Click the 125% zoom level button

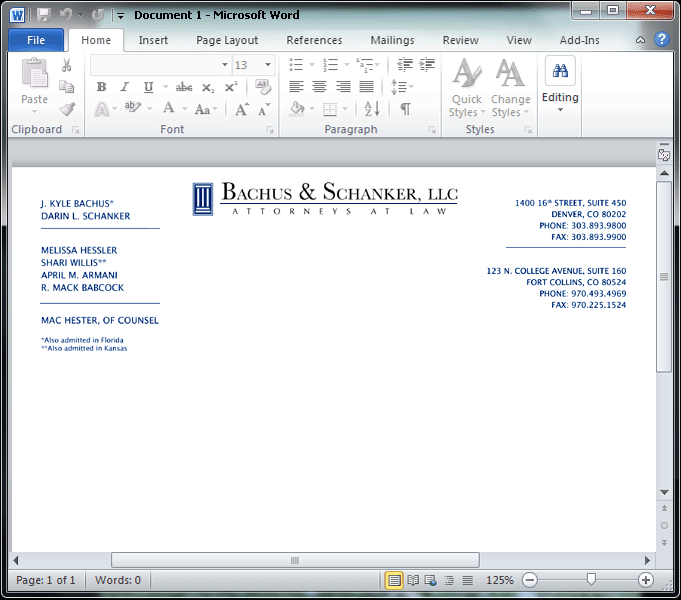pos(499,580)
